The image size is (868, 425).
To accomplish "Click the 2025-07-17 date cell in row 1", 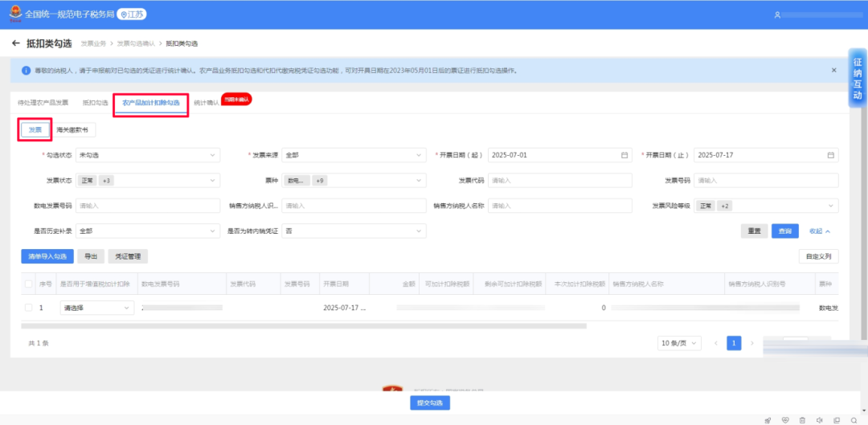I will (x=344, y=308).
